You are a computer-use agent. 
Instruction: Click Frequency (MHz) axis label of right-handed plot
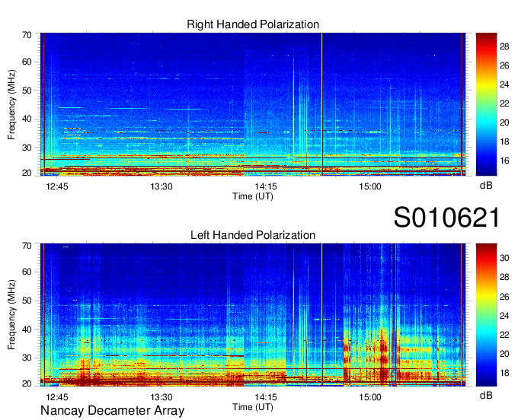click(x=11, y=104)
